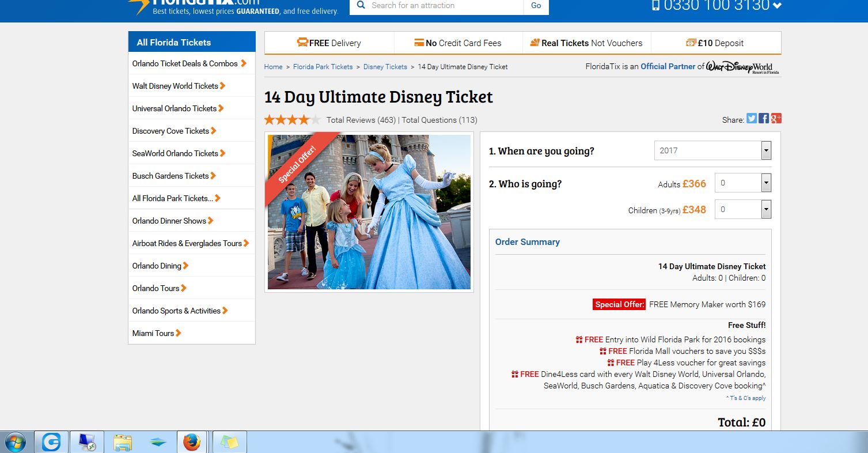Click the gift icon beside FREE Dine4Less card
The image size is (868, 453).
(514, 374)
